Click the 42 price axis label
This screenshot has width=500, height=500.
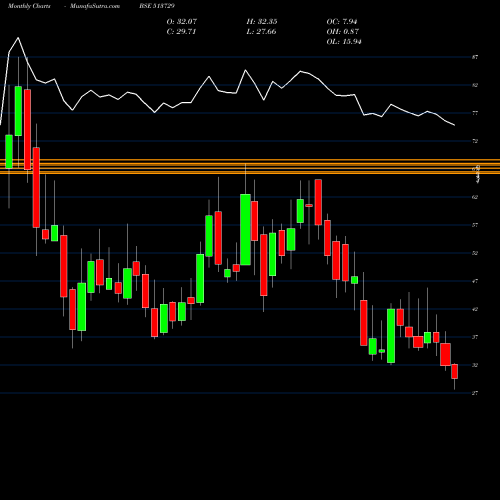pos(475,309)
